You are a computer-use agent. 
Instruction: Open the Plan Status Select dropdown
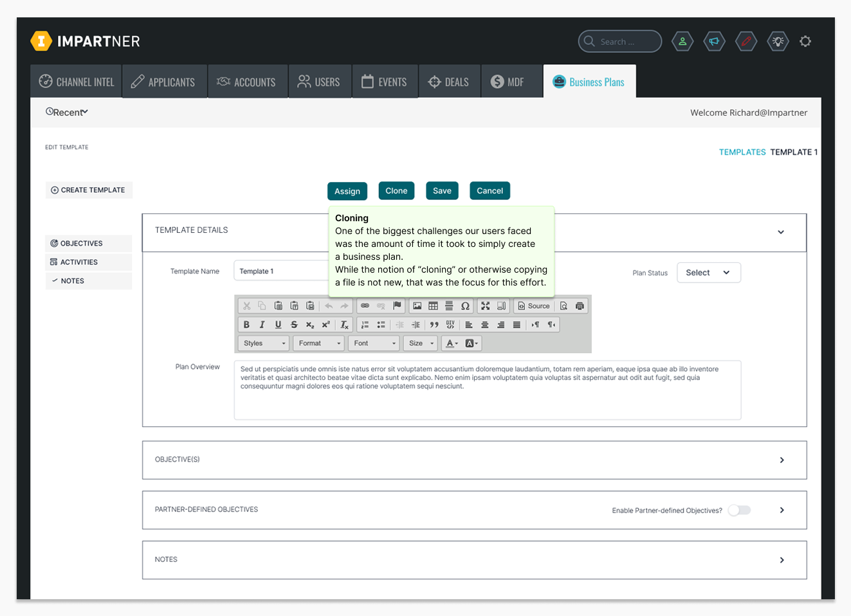tap(708, 273)
